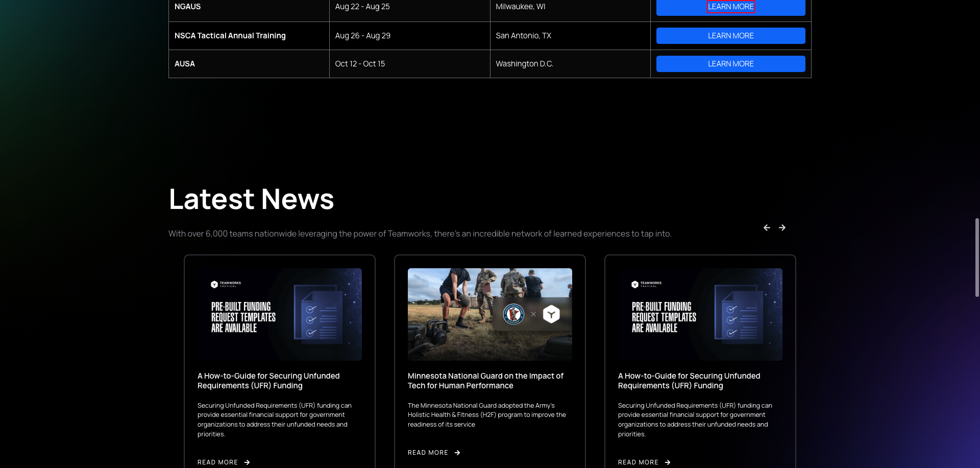Click the rightmost funding templates card thumbnail

click(x=700, y=314)
